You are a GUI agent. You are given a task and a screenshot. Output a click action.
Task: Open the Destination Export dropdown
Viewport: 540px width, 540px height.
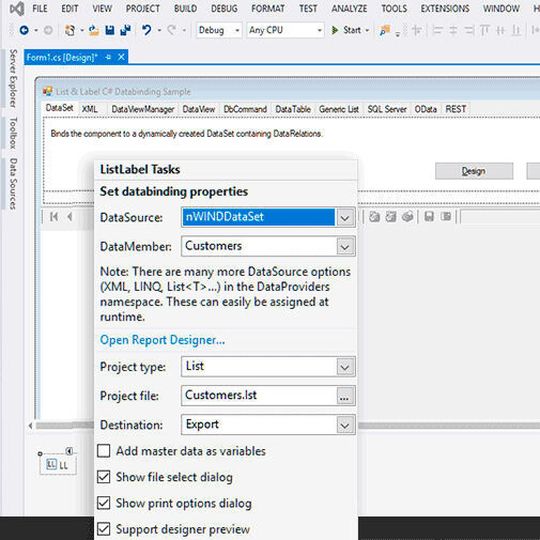(345, 425)
